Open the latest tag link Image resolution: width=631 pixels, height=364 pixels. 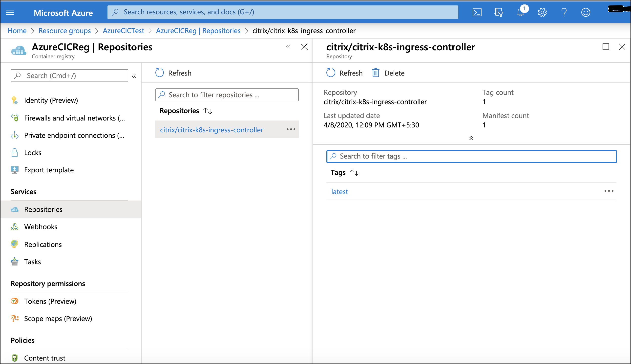coord(339,191)
